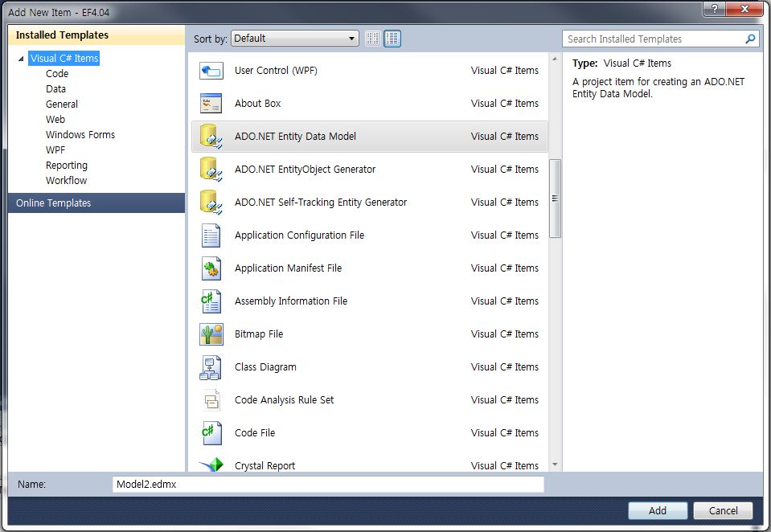Click the scroll down arrow of template list
Viewport: 771px width, 532px height.
pyautogui.click(x=555, y=464)
